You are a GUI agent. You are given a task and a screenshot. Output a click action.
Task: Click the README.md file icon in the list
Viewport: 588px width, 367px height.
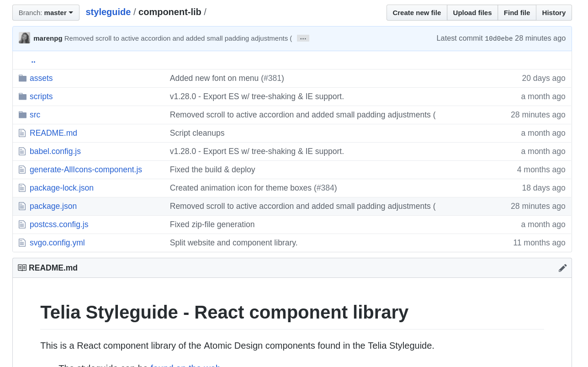click(22, 133)
